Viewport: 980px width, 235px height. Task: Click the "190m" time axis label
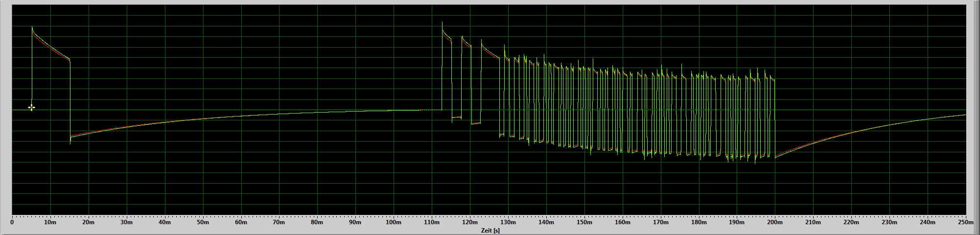pos(737,223)
